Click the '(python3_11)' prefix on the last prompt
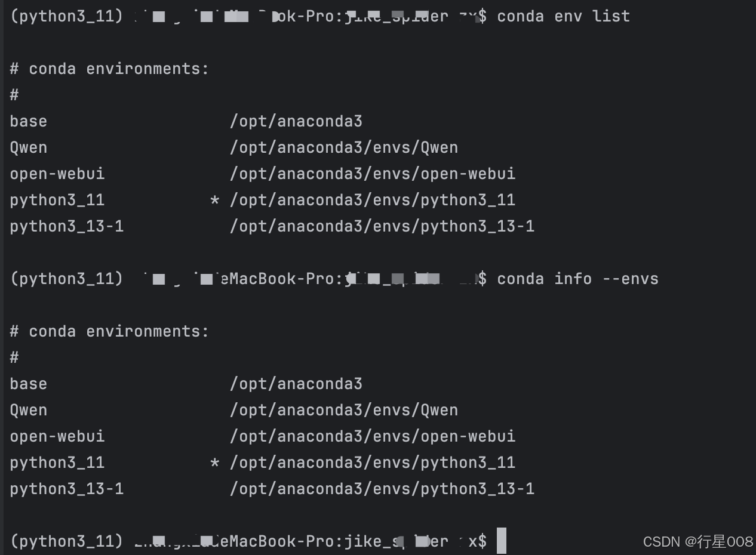This screenshot has height=555, width=756. click(67, 541)
